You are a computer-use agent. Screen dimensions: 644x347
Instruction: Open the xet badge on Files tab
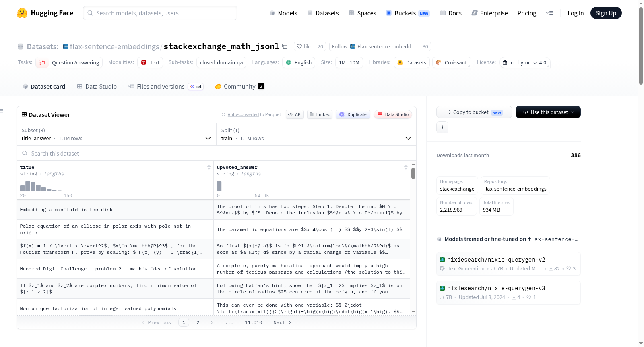196,87
